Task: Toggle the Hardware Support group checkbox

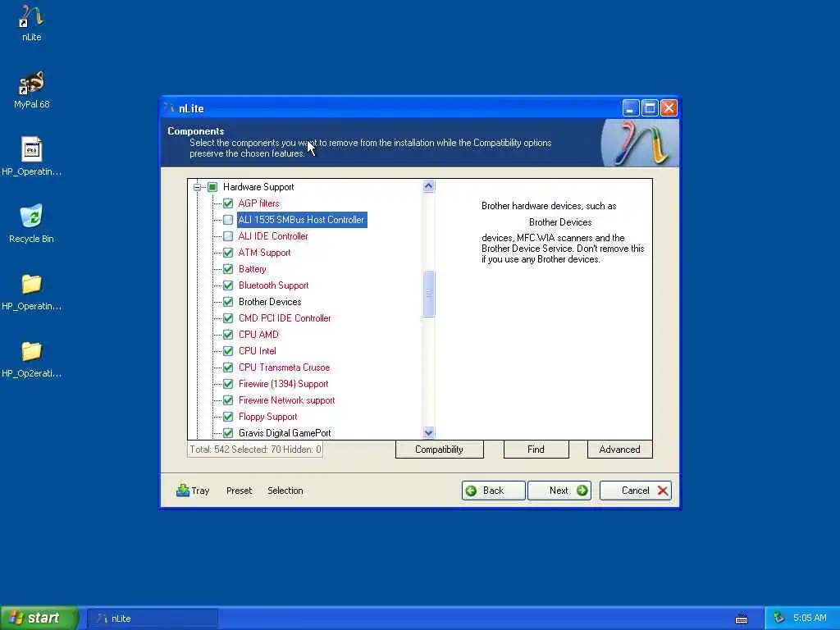Action: [212, 187]
